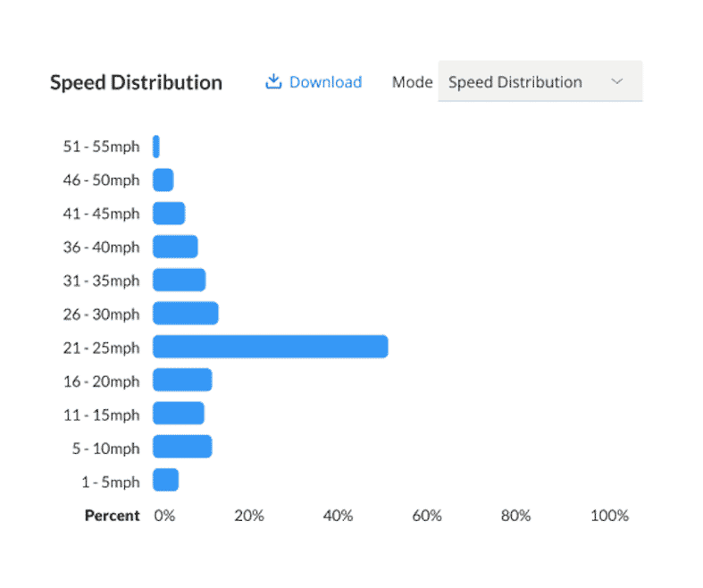Viewport: 703px width, 588px height.
Task: Click the Percent axis label
Action: tap(112, 516)
